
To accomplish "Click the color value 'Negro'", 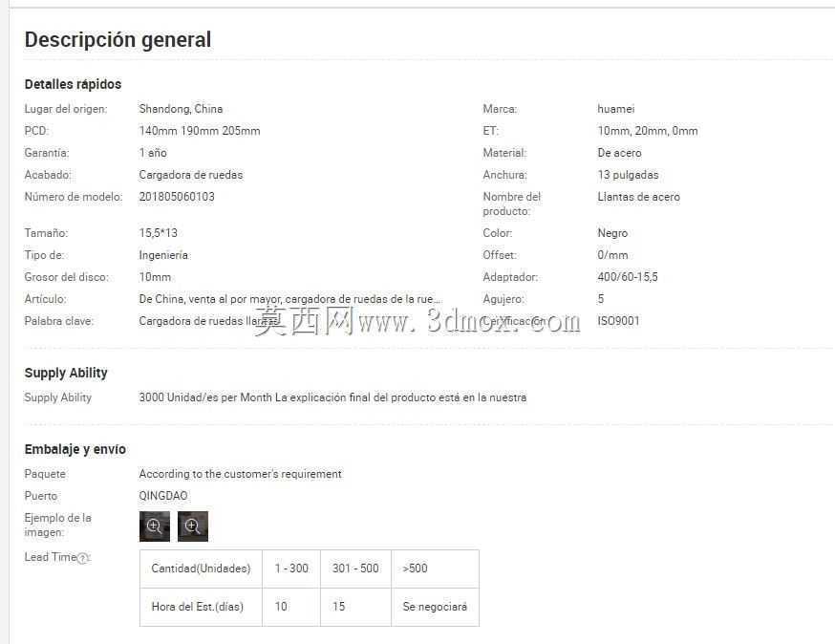I will pyautogui.click(x=612, y=233).
